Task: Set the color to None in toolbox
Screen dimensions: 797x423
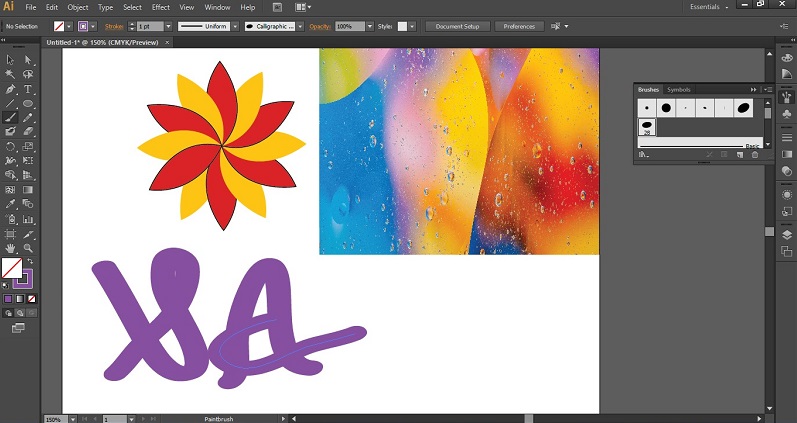Action: 33,298
